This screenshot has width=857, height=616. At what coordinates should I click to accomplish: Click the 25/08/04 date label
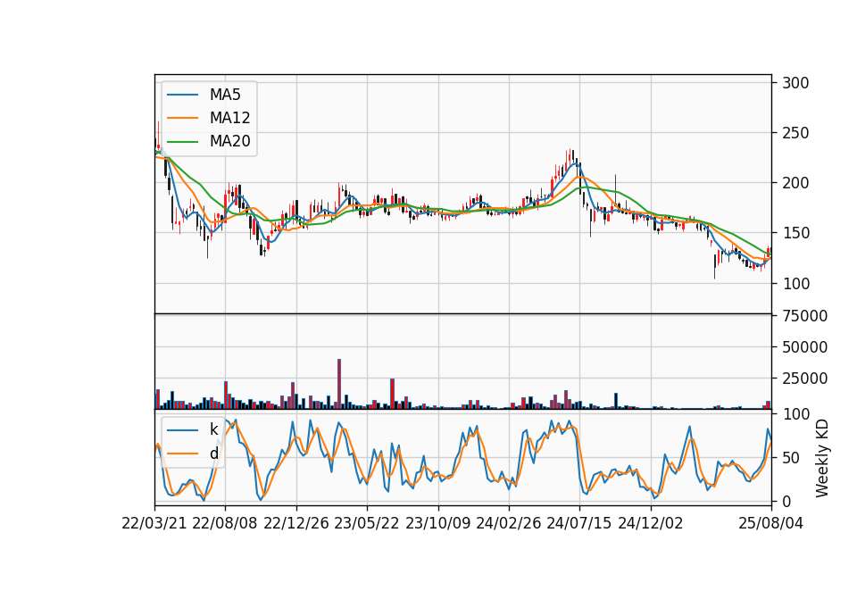tap(771, 523)
